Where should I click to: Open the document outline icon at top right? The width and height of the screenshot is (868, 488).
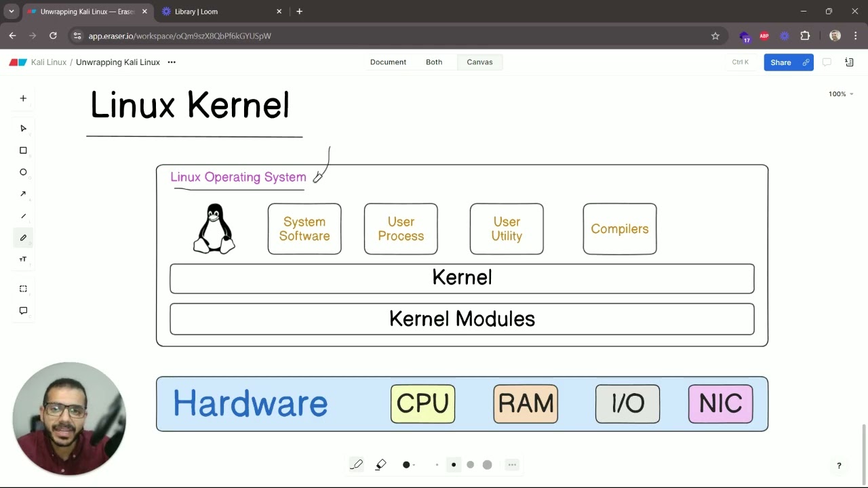click(x=849, y=62)
